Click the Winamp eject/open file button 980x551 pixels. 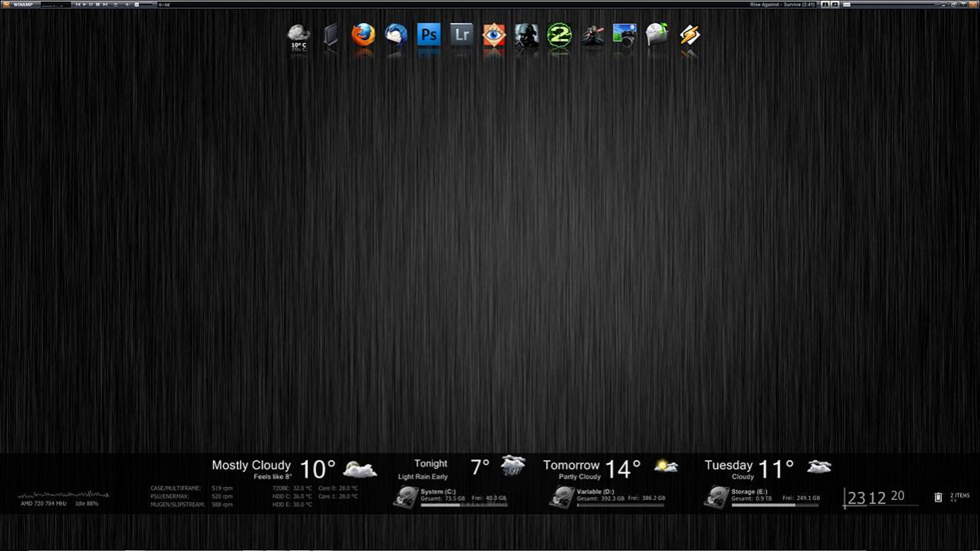(116, 4)
